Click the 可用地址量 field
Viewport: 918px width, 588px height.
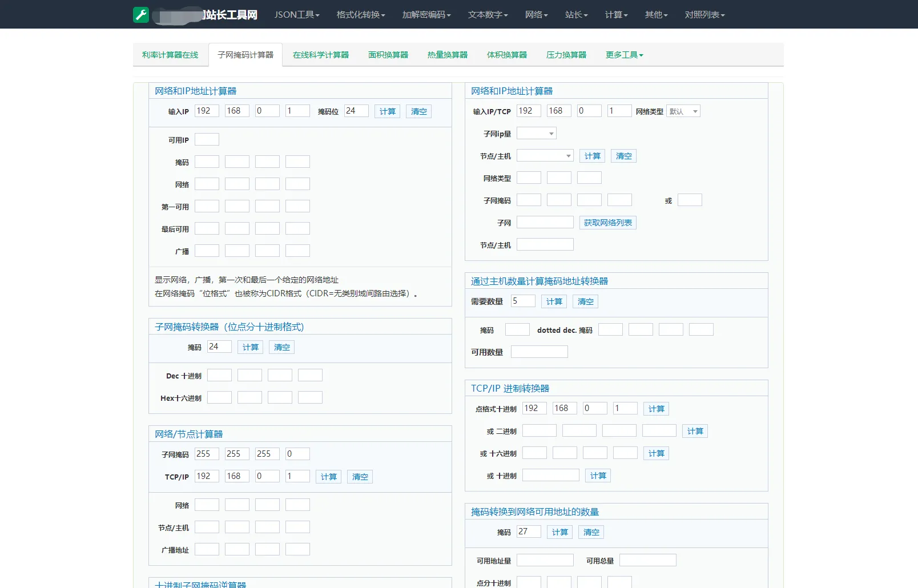[545, 560]
